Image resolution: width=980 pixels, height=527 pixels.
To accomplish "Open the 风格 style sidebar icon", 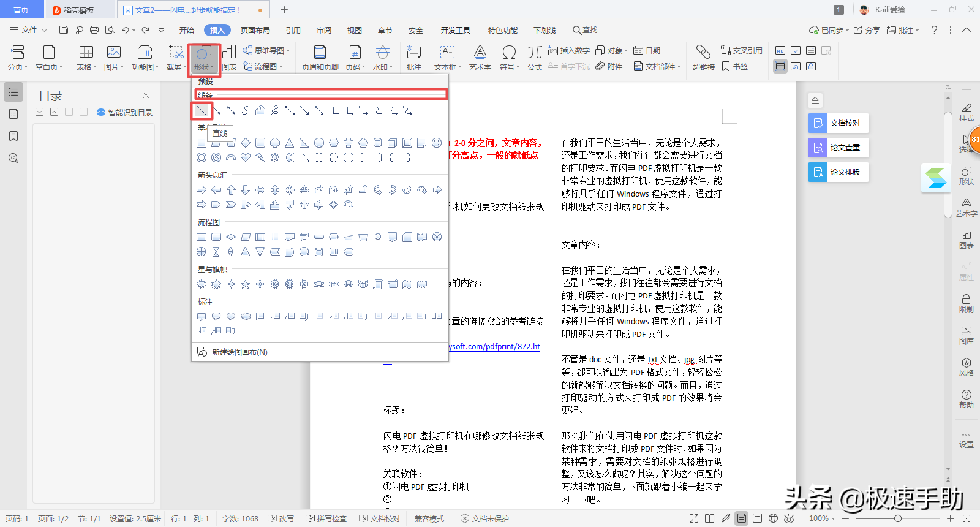I will pos(967,367).
